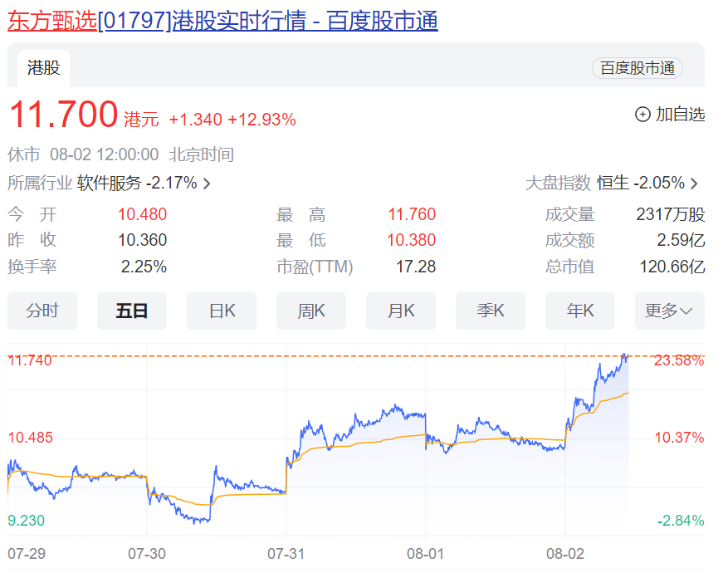Switch to the 月K chart tab
The image size is (728, 573).
pyautogui.click(x=401, y=311)
